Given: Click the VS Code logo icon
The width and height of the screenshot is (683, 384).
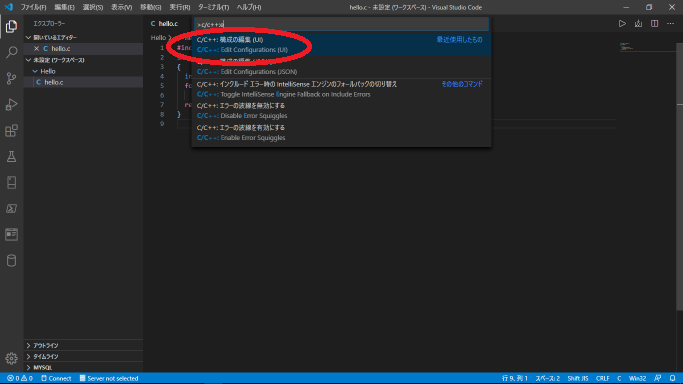Looking at the screenshot, I should click(8, 7).
